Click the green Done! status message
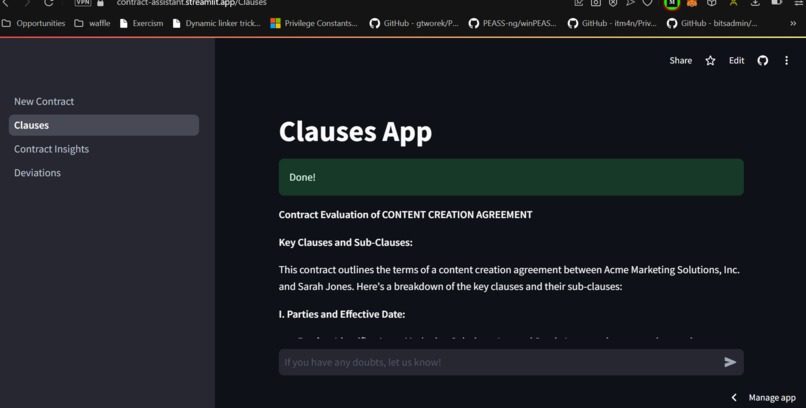806x408 pixels. tap(511, 177)
